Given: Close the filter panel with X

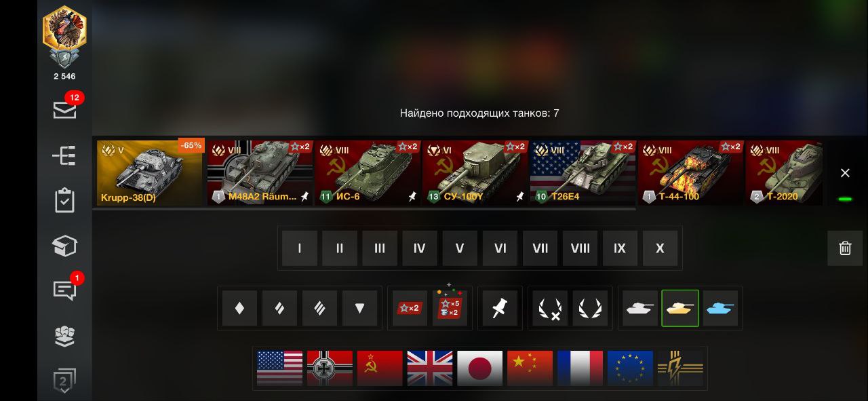Looking at the screenshot, I should coord(845,173).
